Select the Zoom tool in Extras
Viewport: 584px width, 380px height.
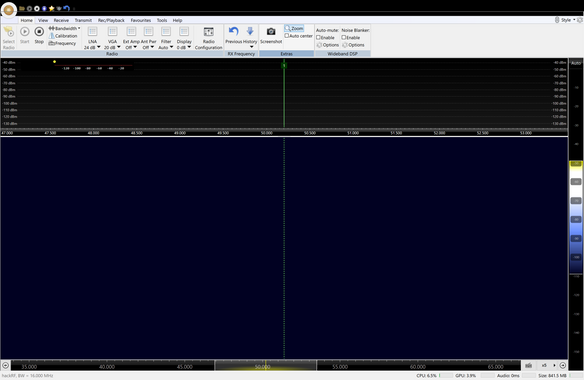[x=294, y=28]
